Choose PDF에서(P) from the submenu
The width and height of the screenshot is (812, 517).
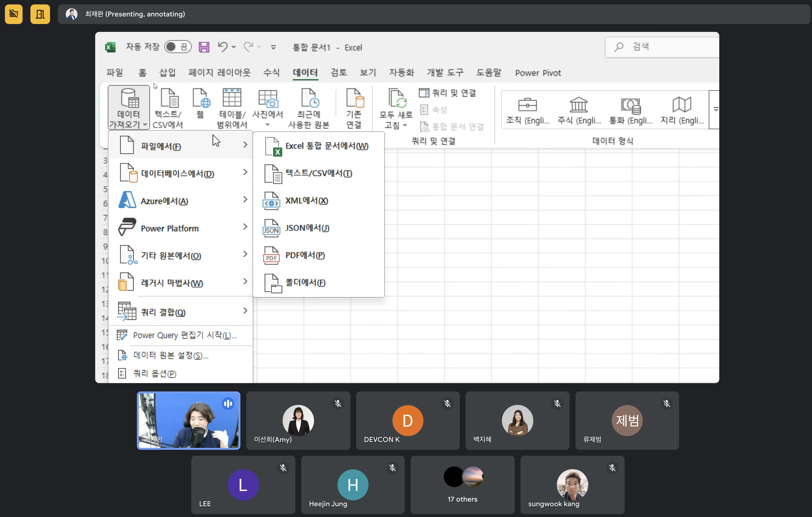coord(304,256)
